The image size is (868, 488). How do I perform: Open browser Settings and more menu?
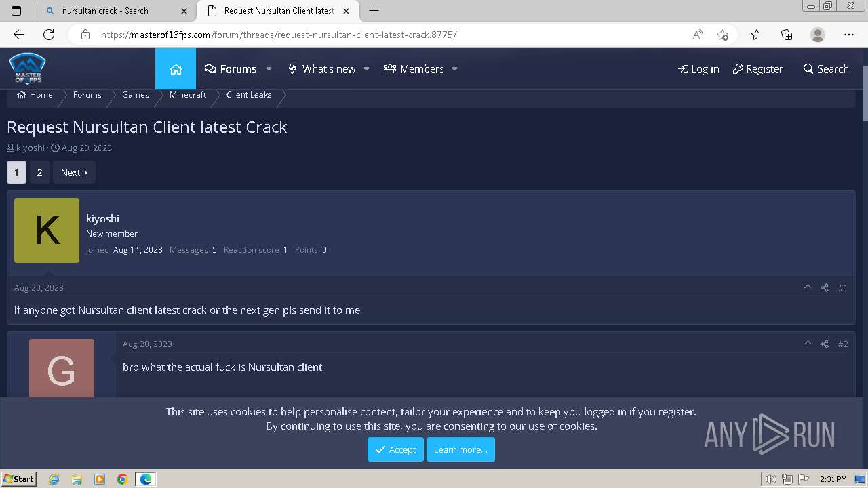tap(849, 35)
